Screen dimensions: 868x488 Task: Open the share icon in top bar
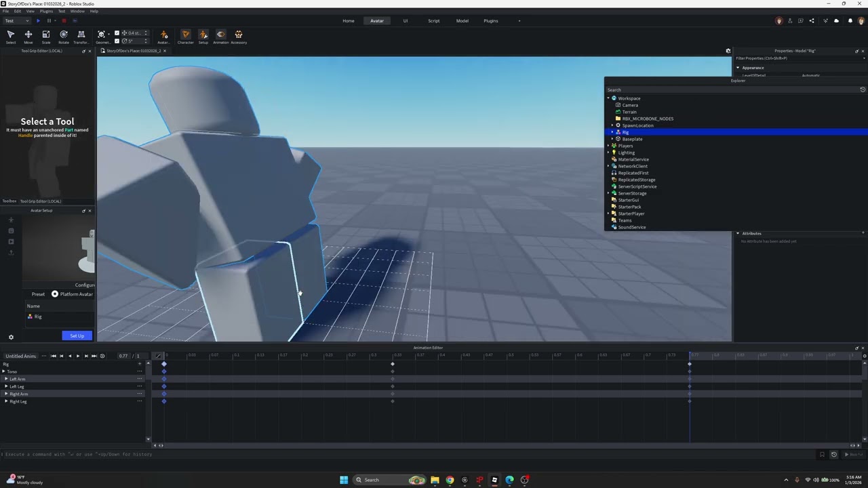pos(812,21)
